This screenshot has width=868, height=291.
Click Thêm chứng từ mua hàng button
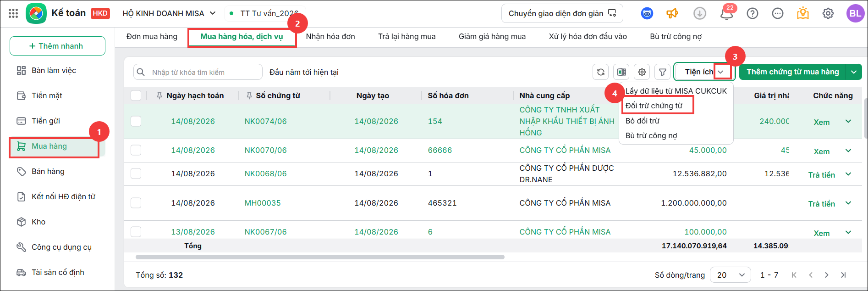(x=793, y=72)
